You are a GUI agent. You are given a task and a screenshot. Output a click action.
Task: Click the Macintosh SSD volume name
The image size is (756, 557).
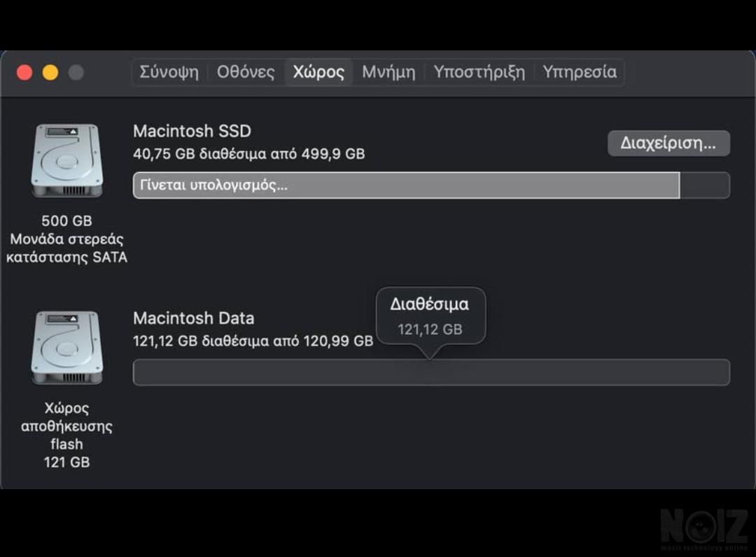click(192, 131)
